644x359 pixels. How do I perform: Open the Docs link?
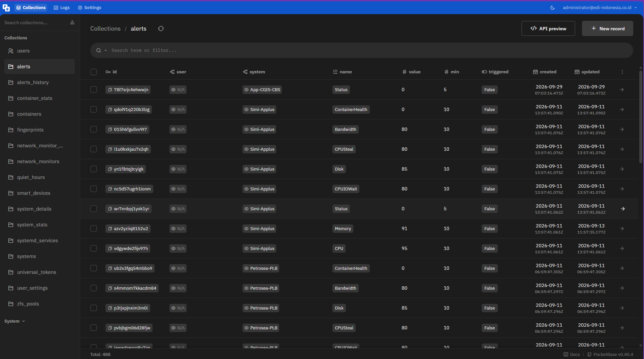[572, 355]
